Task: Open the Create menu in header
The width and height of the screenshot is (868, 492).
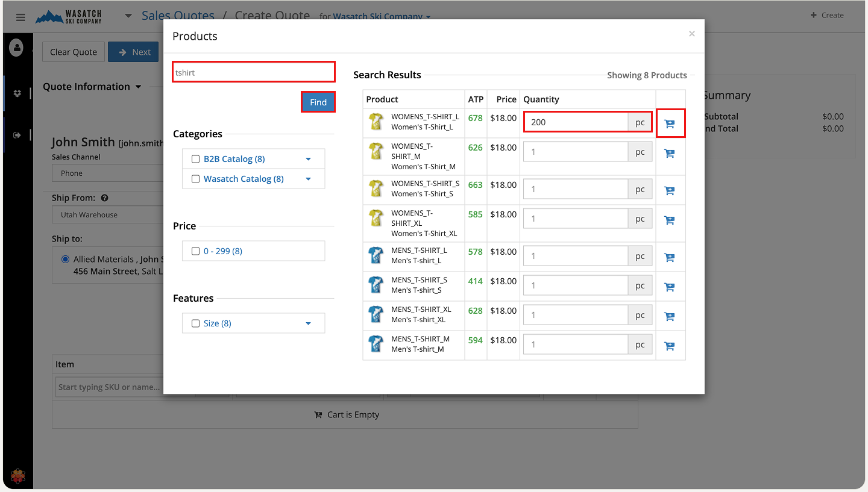Action: 827,15
